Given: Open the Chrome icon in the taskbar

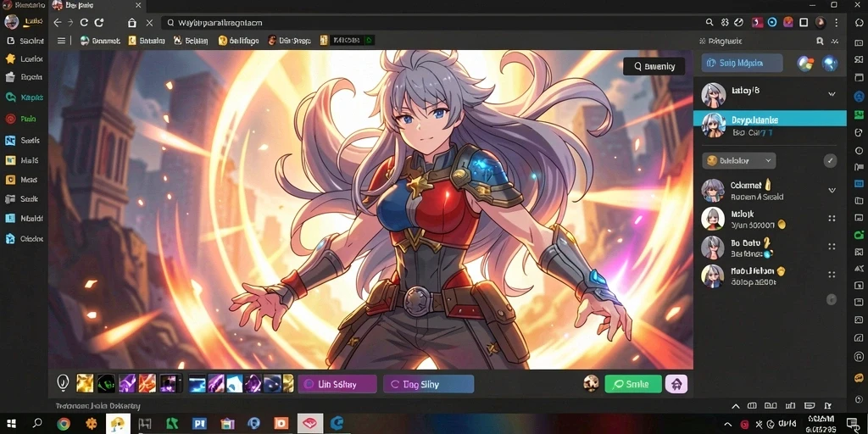Looking at the screenshot, I should (64, 424).
